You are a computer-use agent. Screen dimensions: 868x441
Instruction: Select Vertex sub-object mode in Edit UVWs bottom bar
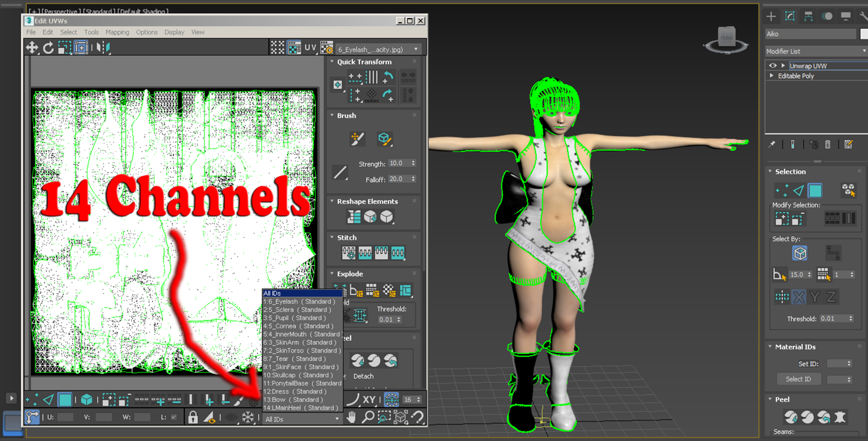(32, 399)
